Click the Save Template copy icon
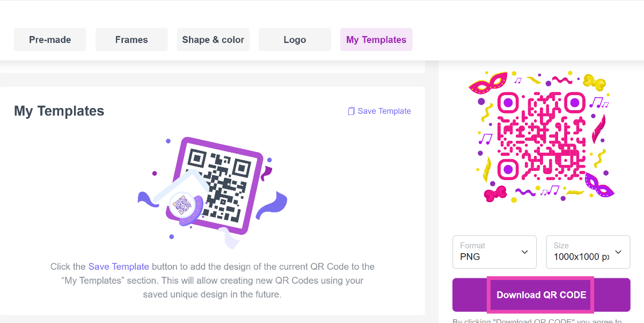644x323 pixels. (351, 111)
